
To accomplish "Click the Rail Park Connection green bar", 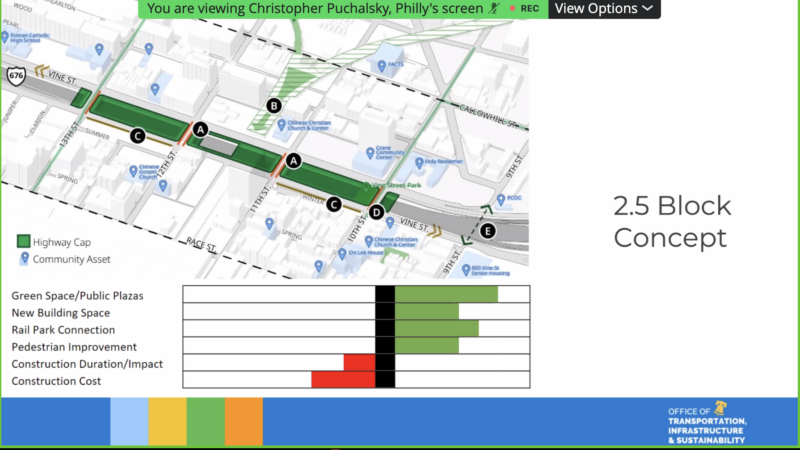I will 437,328.
